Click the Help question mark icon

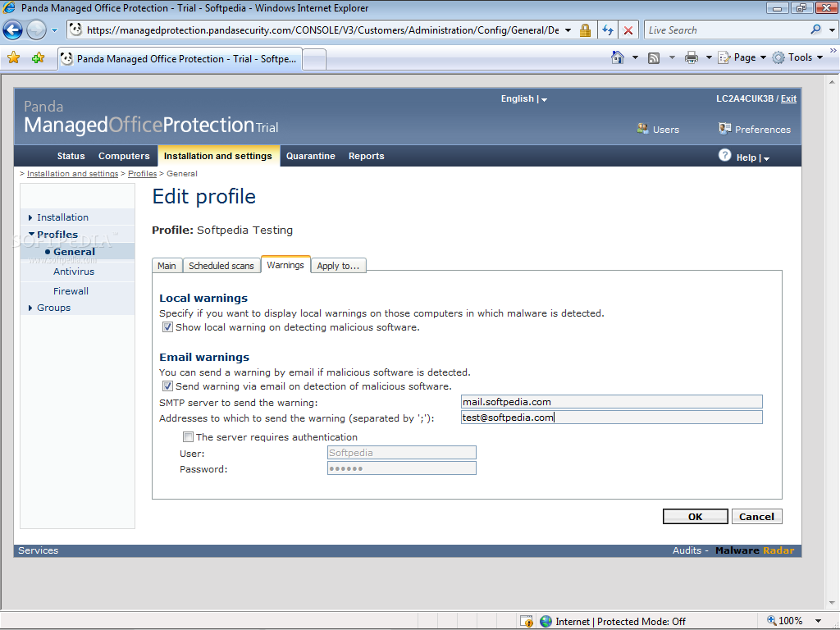tap(724, 155)
